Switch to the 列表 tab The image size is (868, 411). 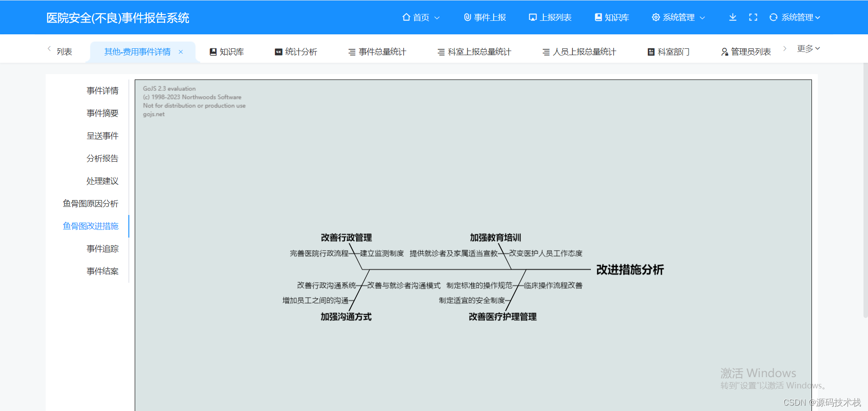64,52
